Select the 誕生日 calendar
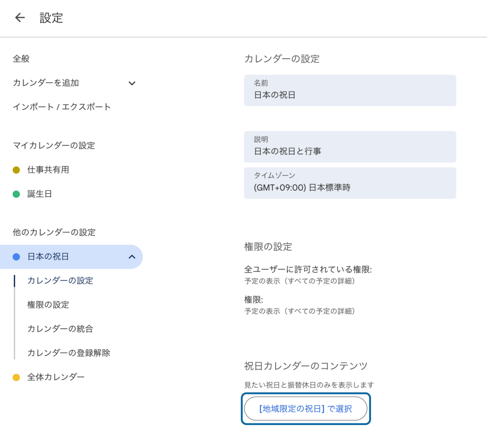 (39, 194)
